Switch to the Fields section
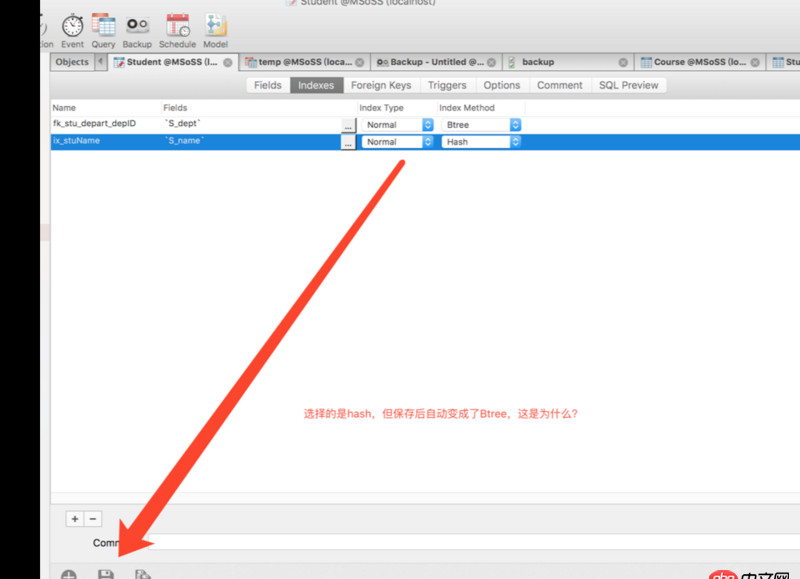The height and width of the screenshot is (579, 800). point(268,85)
